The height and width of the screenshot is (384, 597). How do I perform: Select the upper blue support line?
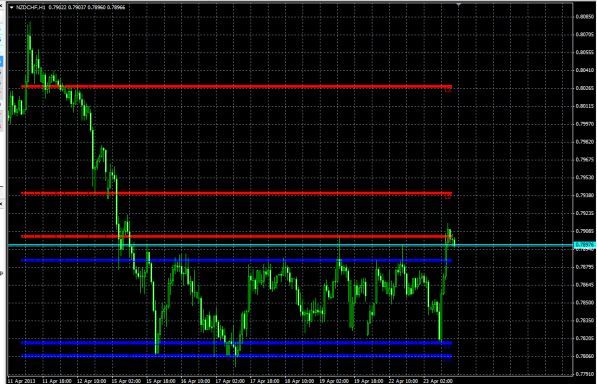(x=236, y=261)
